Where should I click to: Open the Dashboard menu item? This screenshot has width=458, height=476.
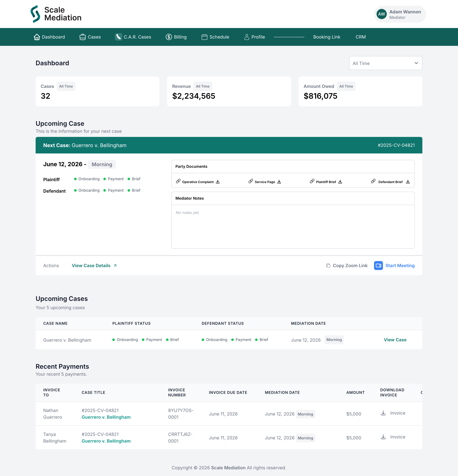pyautogui.click(x=49, y=37)
